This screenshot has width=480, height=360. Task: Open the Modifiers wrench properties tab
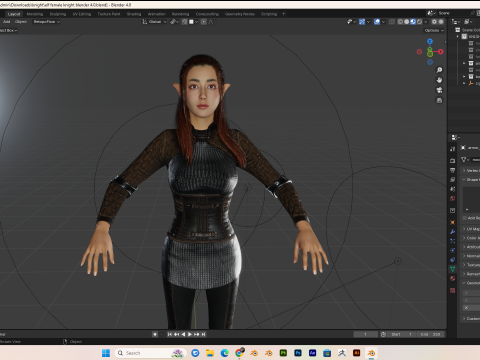click(x=452, y=231)
